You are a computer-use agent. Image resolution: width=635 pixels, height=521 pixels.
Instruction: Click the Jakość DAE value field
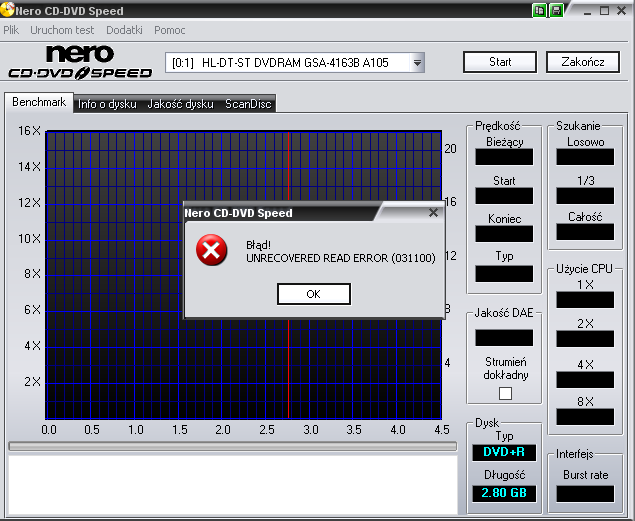tap(504, 338)
